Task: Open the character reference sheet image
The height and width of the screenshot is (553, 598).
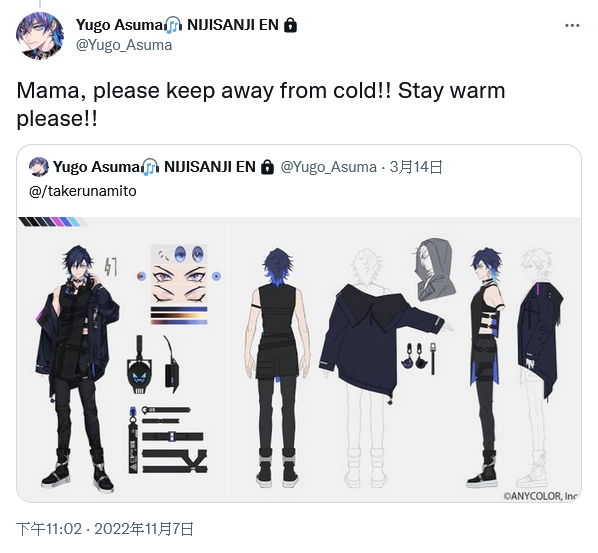Action: point(299,359)
